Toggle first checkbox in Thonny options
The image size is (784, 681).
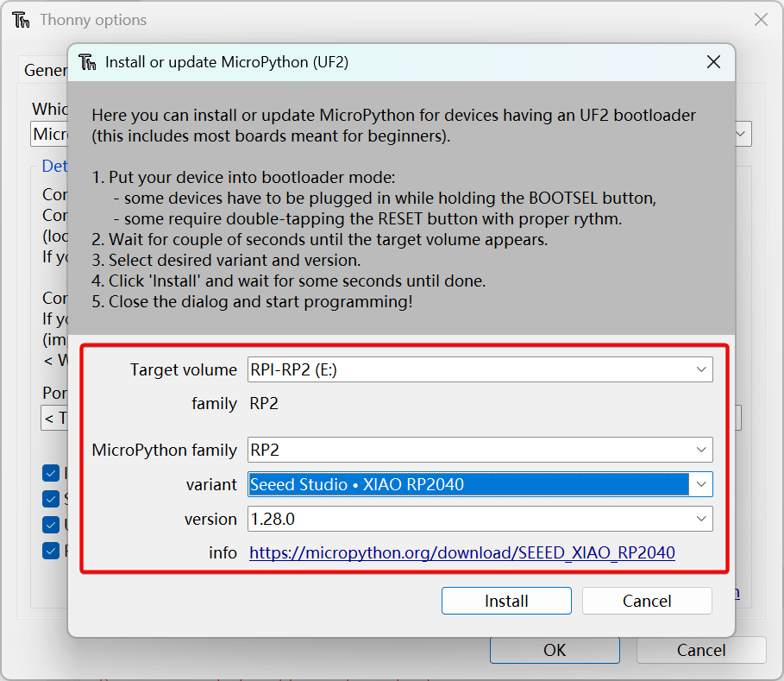pos(51,473)
